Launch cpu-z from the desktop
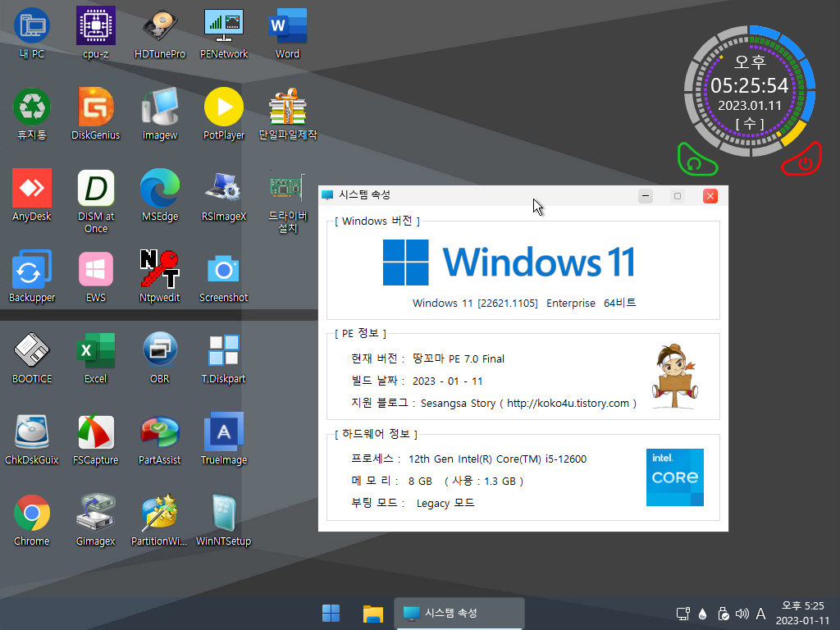Screen dimensions: 840x630 (x=96, y=32)
